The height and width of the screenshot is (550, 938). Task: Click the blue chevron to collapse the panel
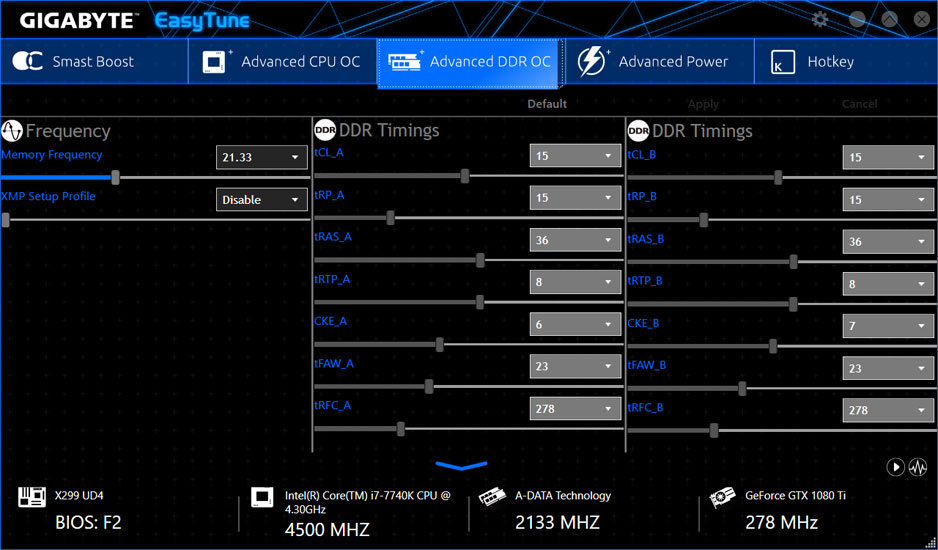461,466
